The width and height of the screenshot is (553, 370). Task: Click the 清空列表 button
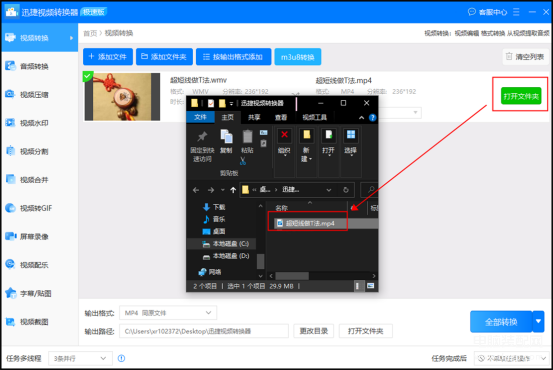coord(525,56)
